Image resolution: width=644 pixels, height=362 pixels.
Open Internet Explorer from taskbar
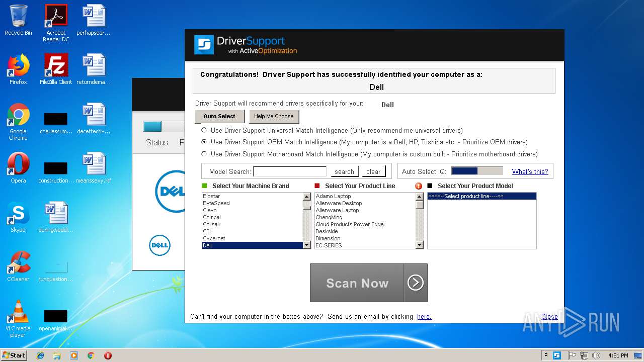40,355
